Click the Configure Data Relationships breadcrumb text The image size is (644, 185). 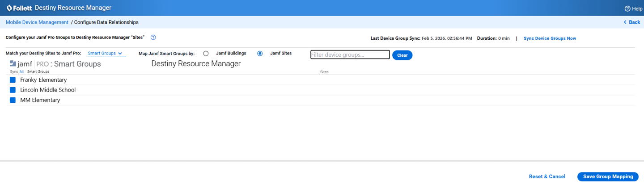[x=106, y=22]
